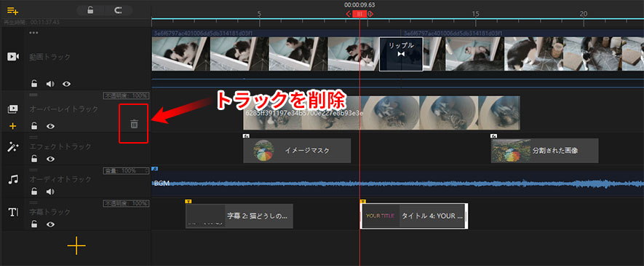Lock the 字幕トラック subtitle track

(x=34, y=224)
